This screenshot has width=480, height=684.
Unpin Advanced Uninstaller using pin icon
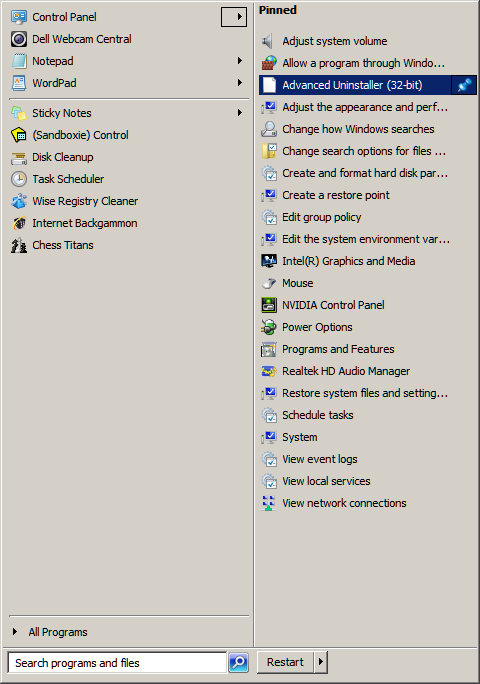coord(464,85)
